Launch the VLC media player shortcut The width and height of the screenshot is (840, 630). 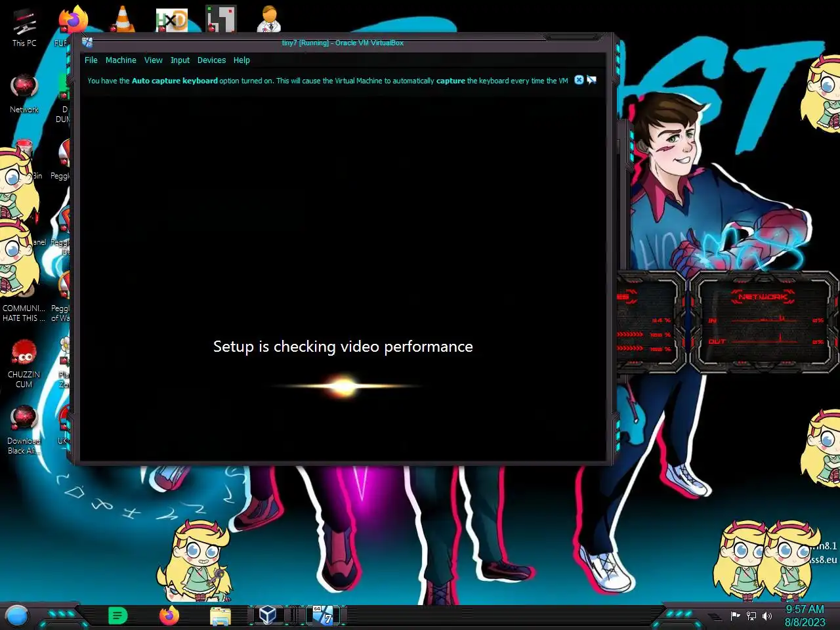[122, 20]
